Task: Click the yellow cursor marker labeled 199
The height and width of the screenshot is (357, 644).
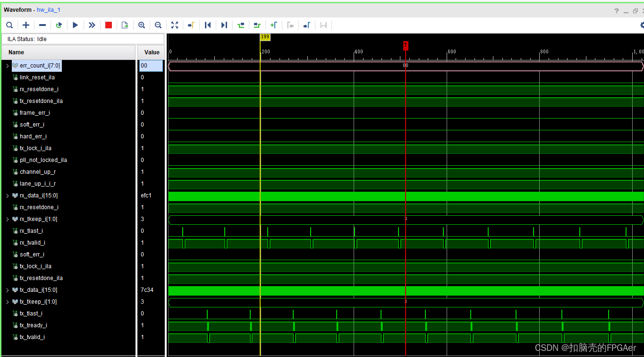Action: click(x=264, y=37)
